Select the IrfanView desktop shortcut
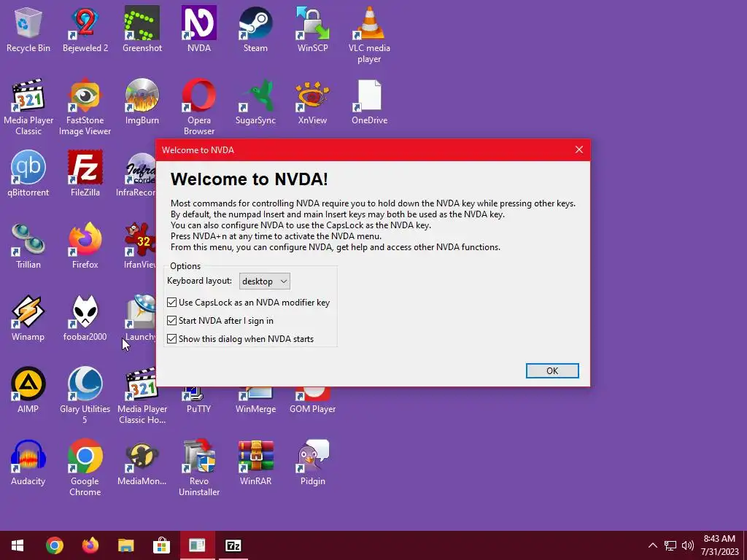The image size is (747, 560). point(140,246)
